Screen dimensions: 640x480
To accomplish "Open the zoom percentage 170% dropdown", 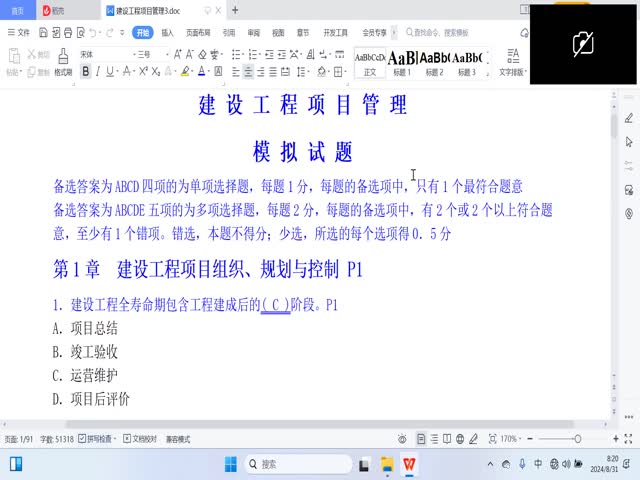I will pos(511,439).
